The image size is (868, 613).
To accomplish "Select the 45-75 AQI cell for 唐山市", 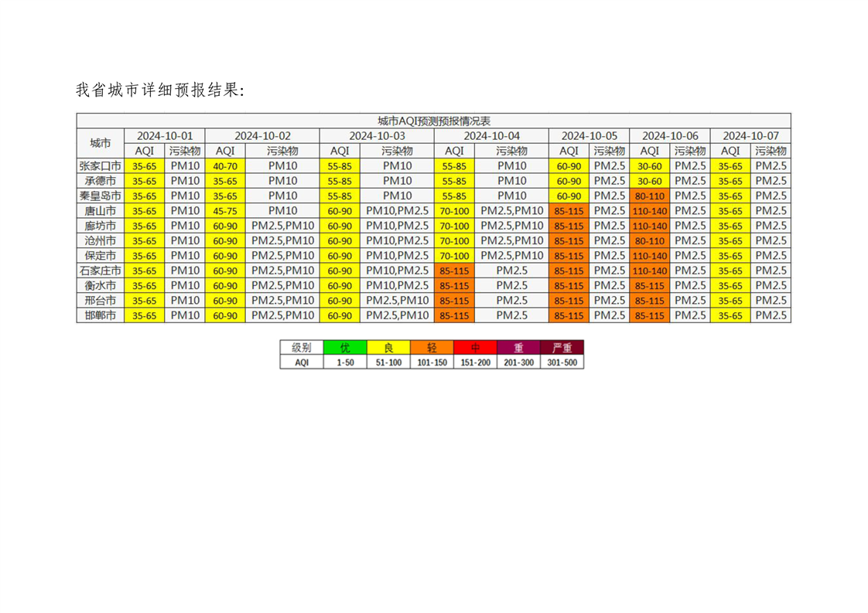I will pyautogui.click(x=225, y=210).
